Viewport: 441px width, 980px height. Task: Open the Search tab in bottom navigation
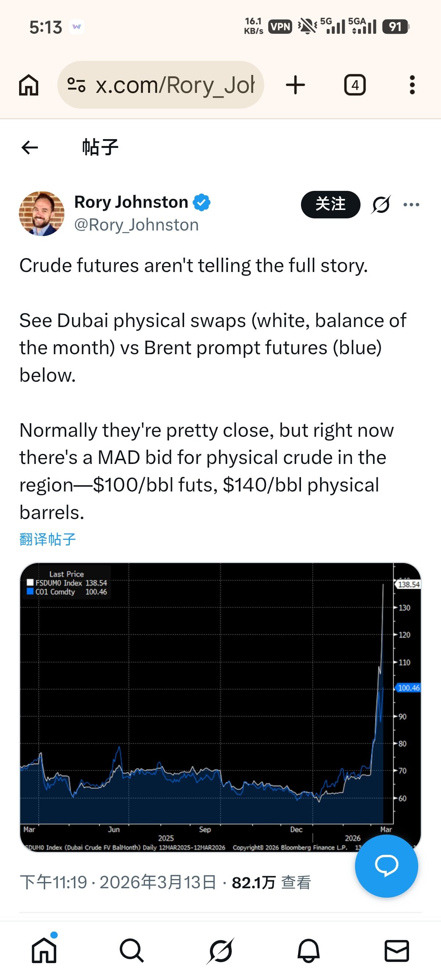132,951
